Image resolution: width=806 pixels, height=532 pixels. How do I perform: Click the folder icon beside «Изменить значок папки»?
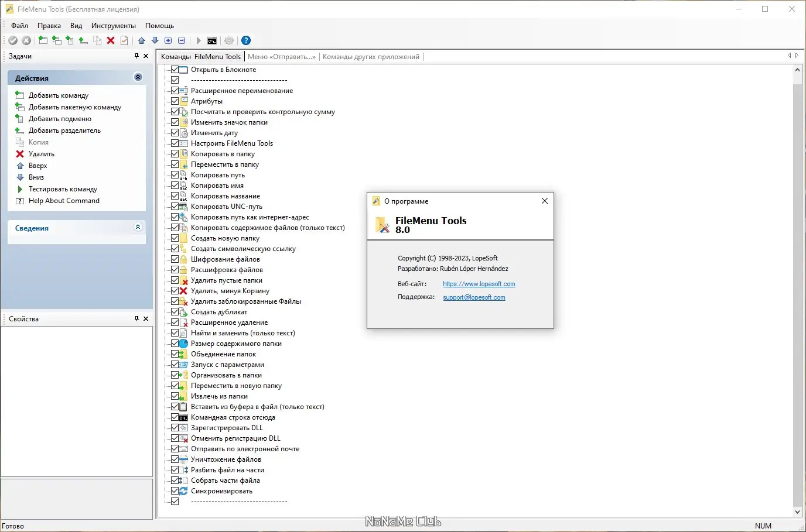pyautogui.click(x=183, y=122)
